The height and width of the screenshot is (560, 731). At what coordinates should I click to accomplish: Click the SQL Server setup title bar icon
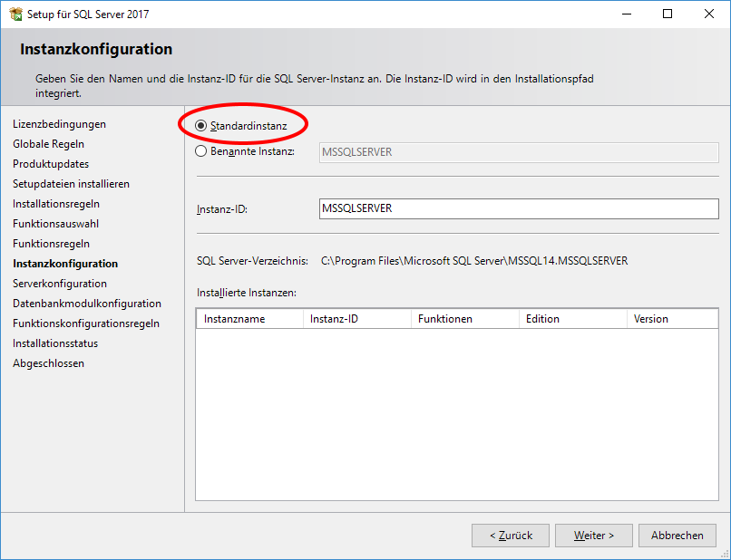pos(15,14)
